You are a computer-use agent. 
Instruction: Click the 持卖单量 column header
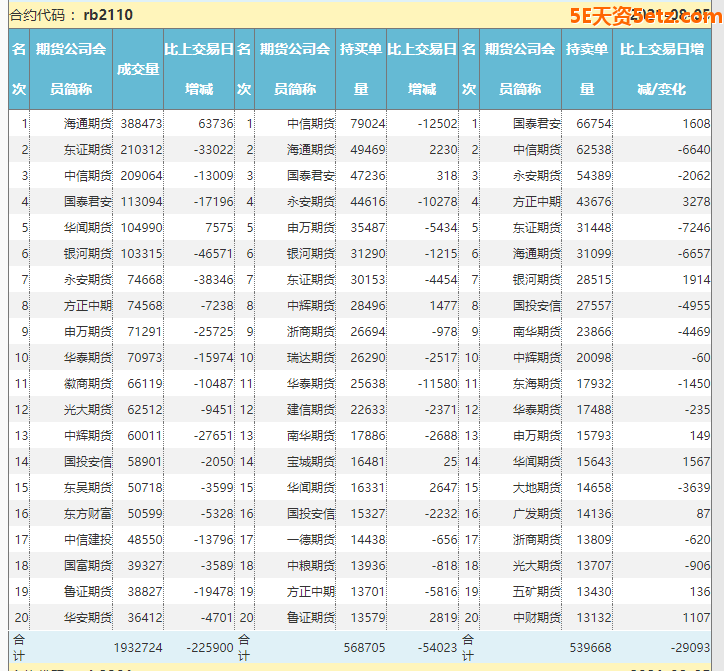[x=585, y=69]
